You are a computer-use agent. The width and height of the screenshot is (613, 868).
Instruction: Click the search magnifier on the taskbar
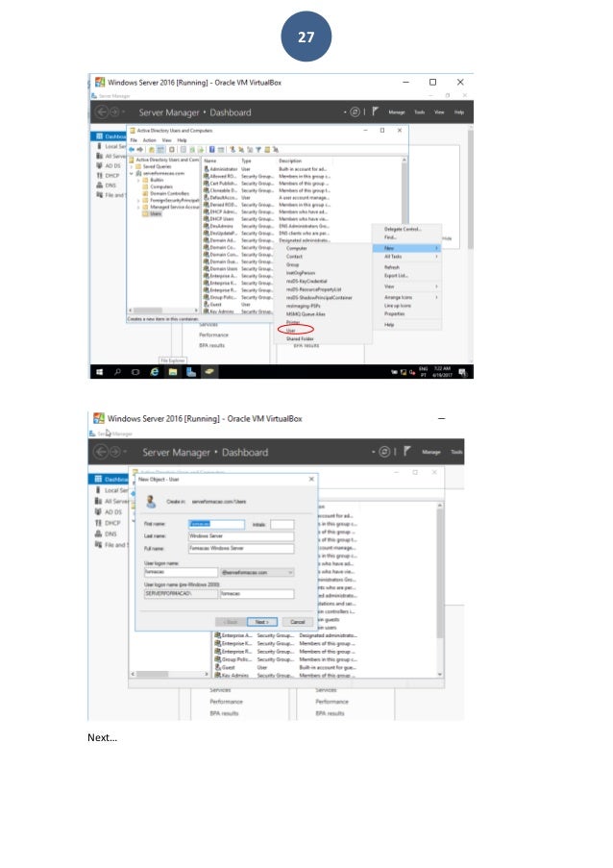tap(118, 372)
